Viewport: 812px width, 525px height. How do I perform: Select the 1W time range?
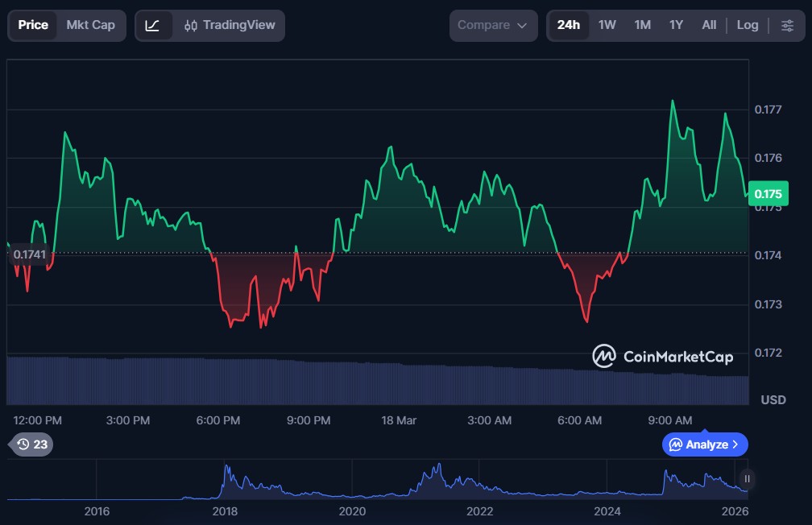607,25
